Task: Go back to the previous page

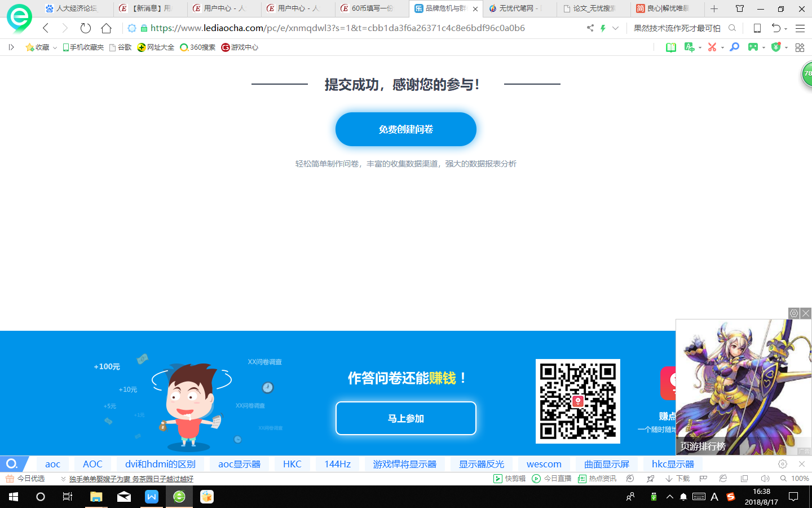Action: point(46,28)
